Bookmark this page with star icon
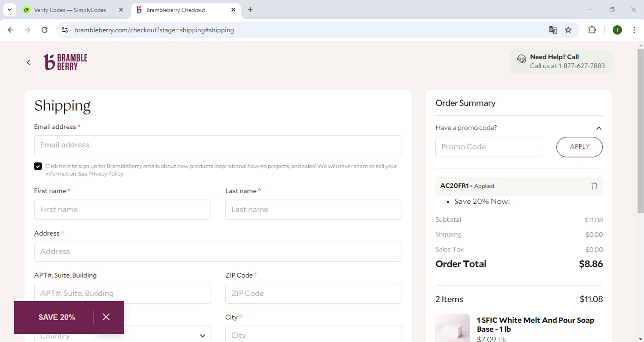Image resolution: width=644 pixels, height=342 pixels. coord(568,30)
